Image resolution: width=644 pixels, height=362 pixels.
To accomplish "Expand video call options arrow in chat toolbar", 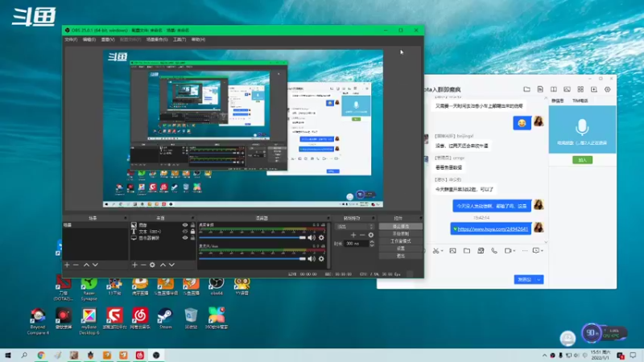I will 514,251.
